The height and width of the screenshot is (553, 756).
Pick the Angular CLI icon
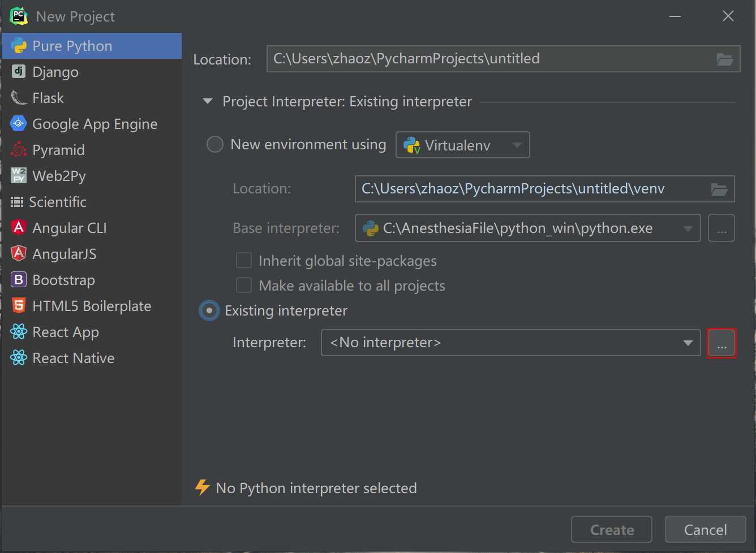(19, 228)
